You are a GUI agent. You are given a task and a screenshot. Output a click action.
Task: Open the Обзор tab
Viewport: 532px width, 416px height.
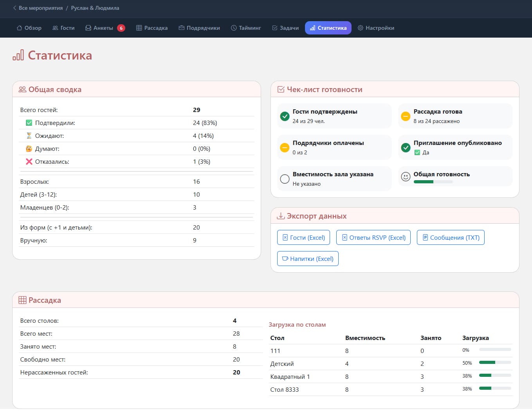coord(29,28)
